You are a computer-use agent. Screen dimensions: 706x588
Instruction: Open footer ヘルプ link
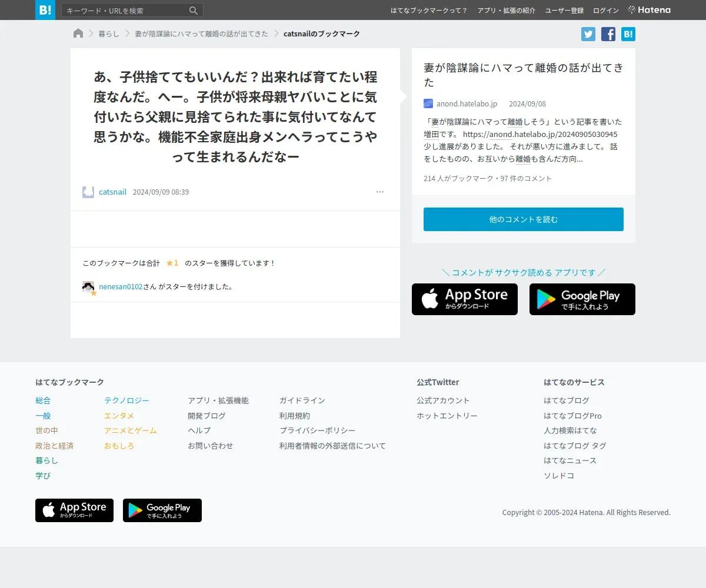tap(199, 430)
